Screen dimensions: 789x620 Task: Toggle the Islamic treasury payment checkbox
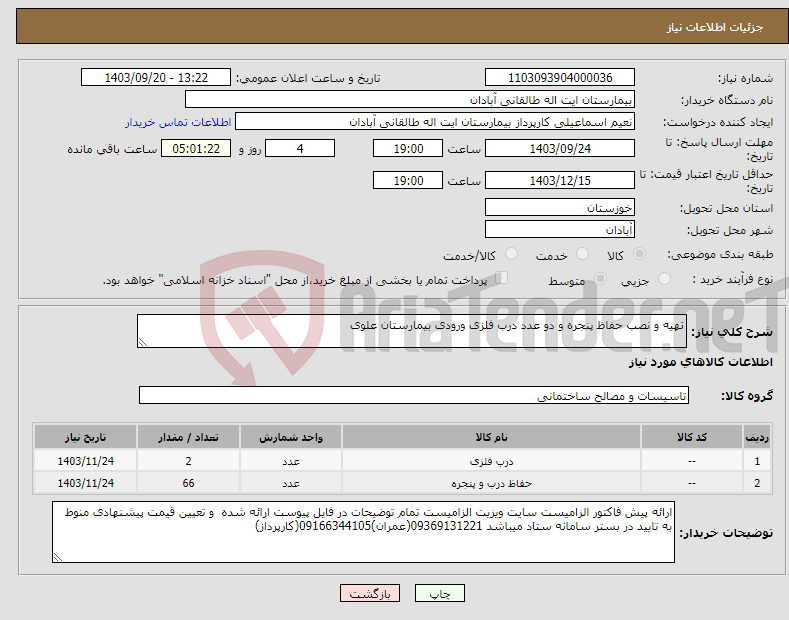[502, 278]
